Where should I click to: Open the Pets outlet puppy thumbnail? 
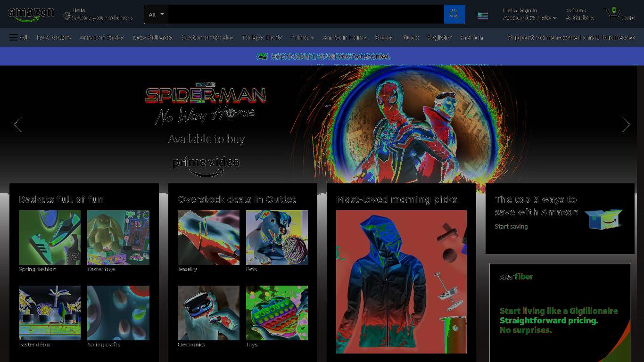point(277,238)
